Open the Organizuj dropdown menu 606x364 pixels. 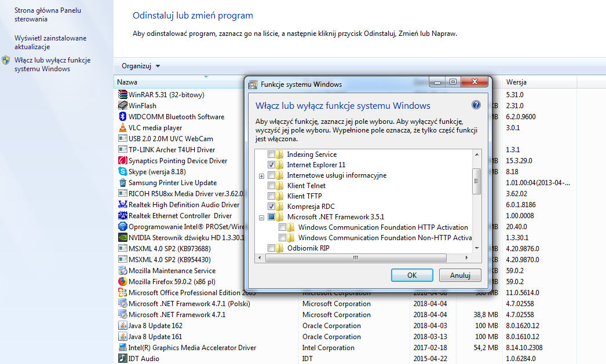(x=141, y=66)
